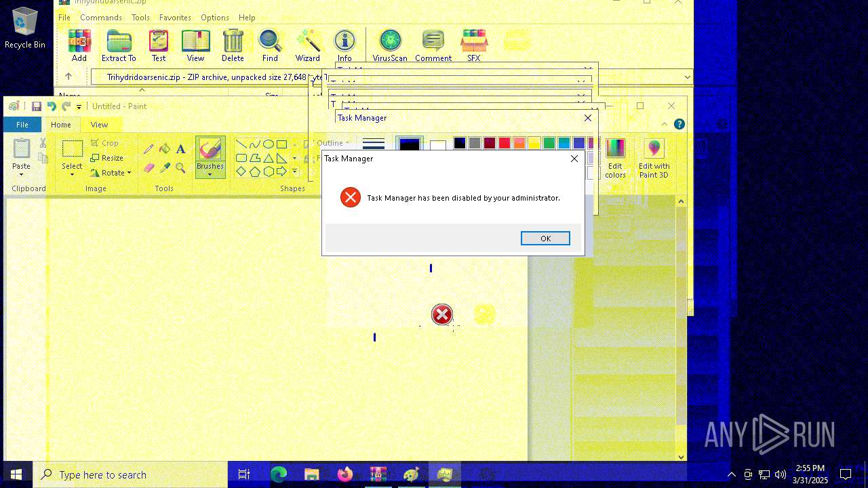Open the Info icon in WinRAR
The image size is (868, 488).
point(344,46)
